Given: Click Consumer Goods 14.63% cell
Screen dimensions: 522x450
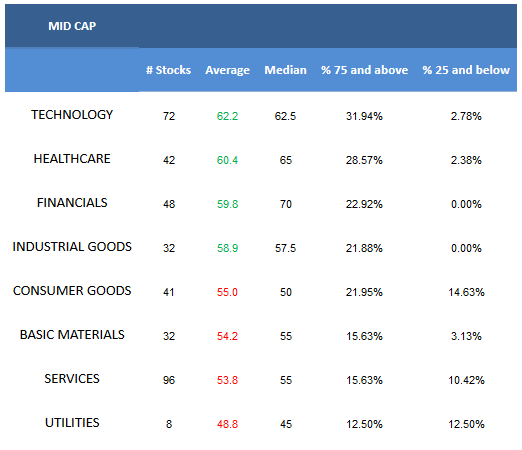Looking at the screenshot, I should coord(466,292).
